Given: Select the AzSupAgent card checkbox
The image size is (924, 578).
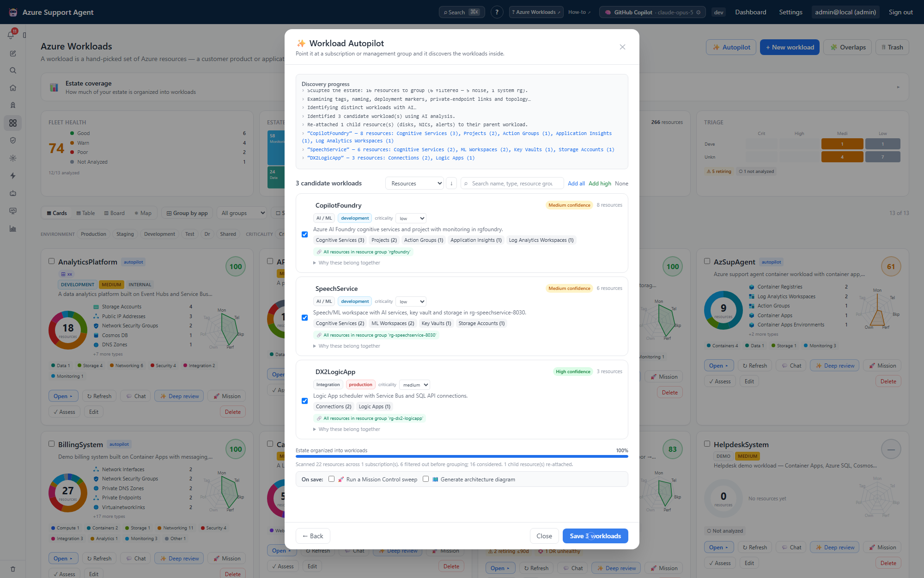Looking at the screenshot, I should pyautogui.click(x=707, y=261).
